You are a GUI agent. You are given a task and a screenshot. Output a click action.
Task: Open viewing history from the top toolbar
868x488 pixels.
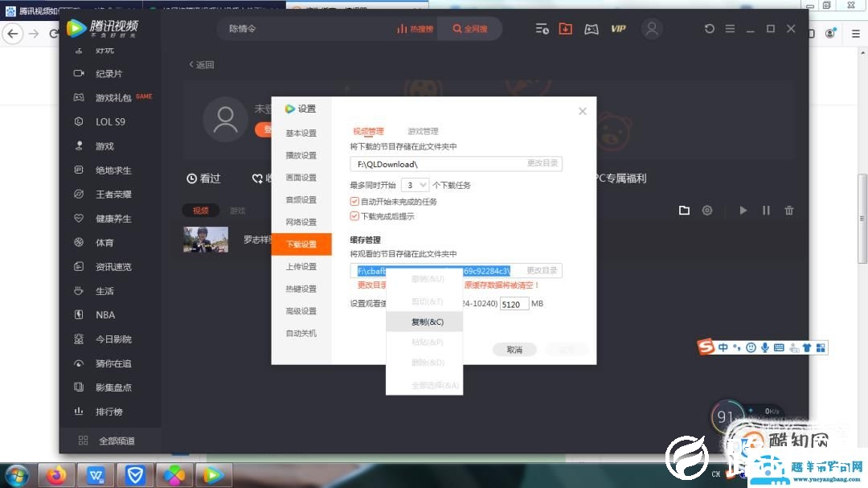coord(543,29)
